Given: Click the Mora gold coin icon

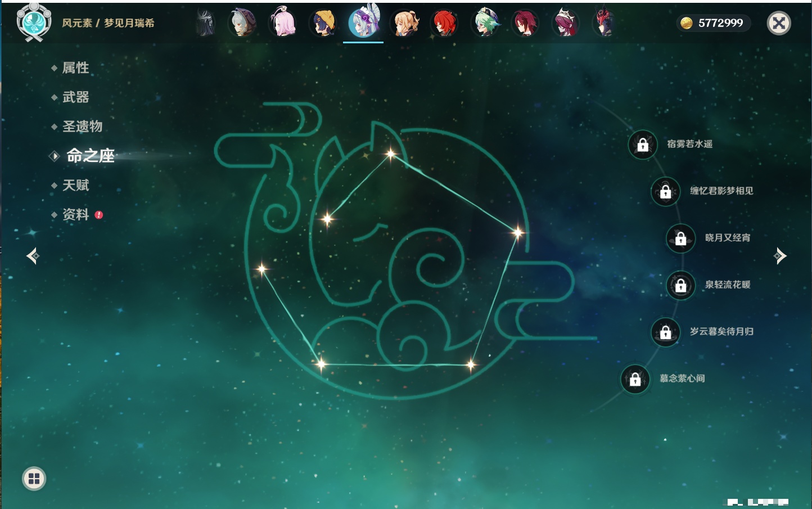Looking at the screenshot, I should click(687, 23).
